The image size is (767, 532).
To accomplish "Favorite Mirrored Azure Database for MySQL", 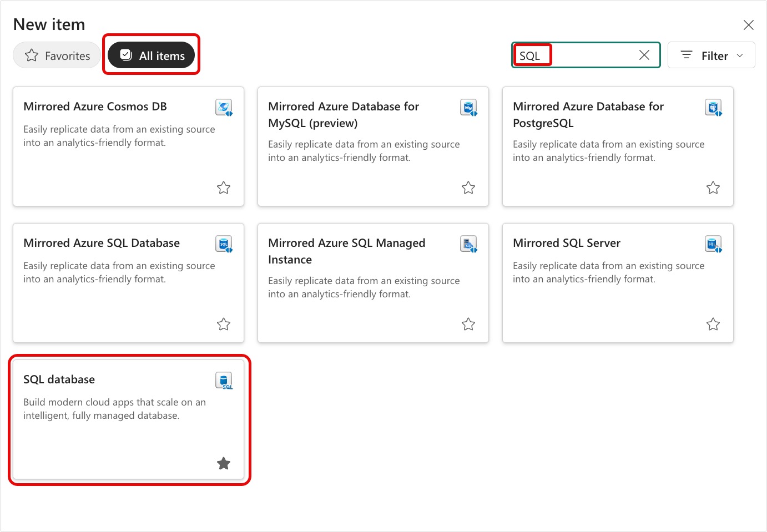I will click(x=468, y=188).
